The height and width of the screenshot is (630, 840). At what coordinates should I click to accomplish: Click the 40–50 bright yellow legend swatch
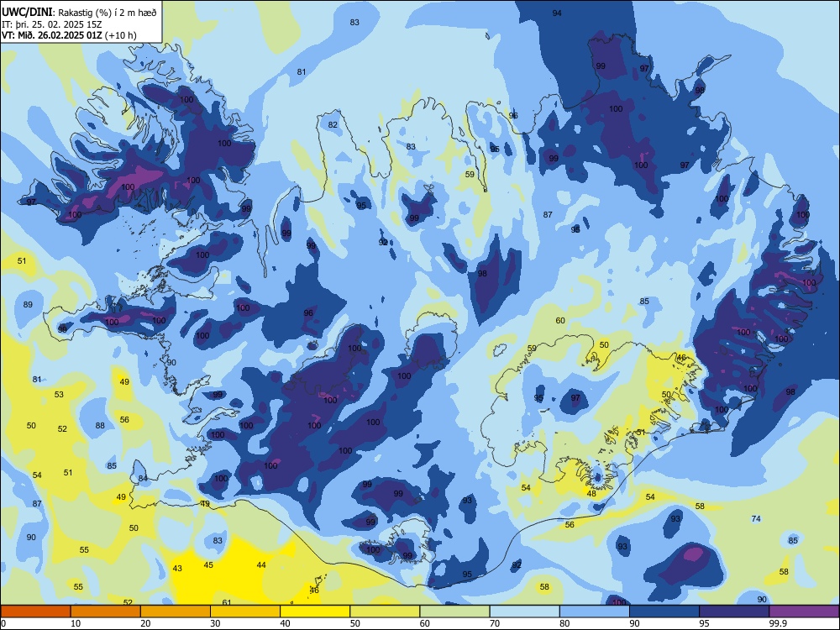pos(315,612)
